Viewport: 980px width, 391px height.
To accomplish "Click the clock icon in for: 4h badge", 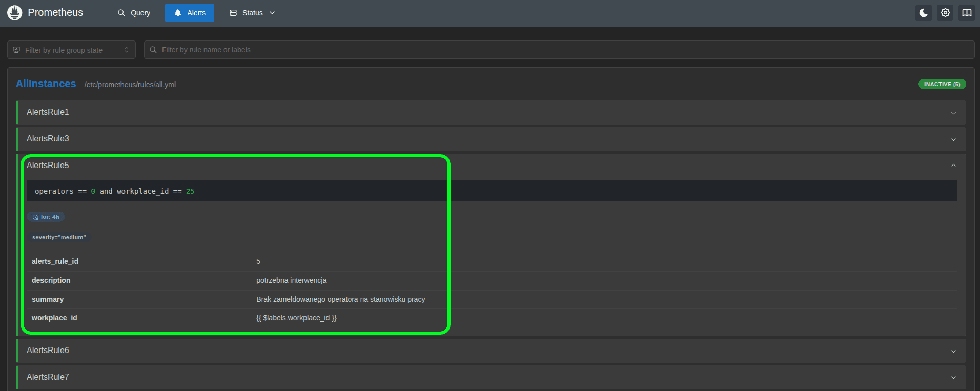I will click(x=35, y=217).
